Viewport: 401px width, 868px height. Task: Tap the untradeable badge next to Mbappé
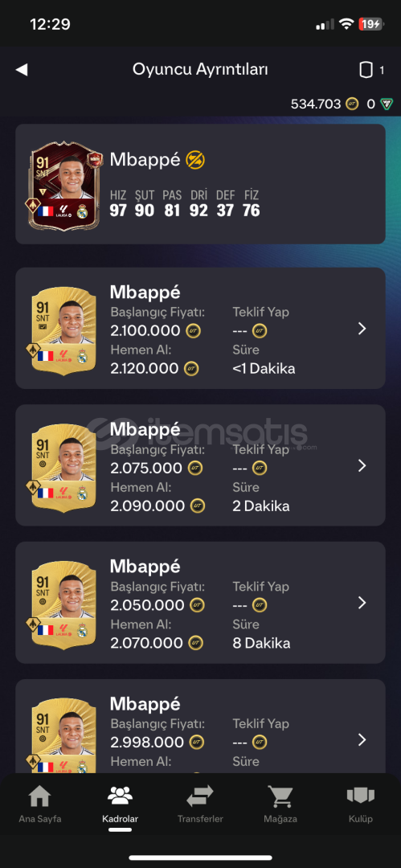(x=195, y=159)
